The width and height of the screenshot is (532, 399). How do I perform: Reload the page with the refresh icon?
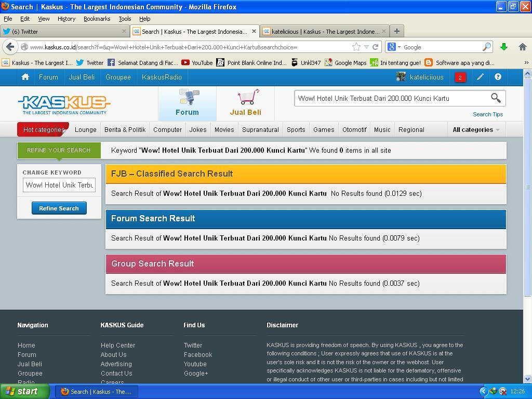click(375, 47)
